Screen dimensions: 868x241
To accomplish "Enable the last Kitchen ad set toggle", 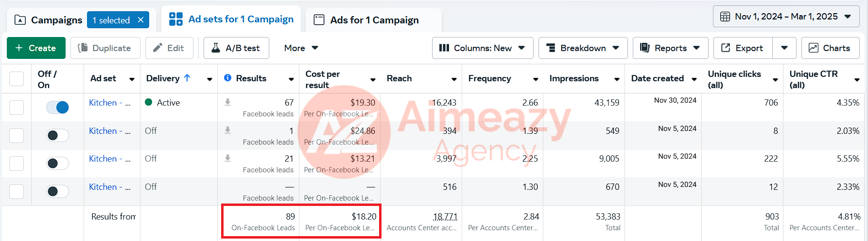I will pos(57,191).
